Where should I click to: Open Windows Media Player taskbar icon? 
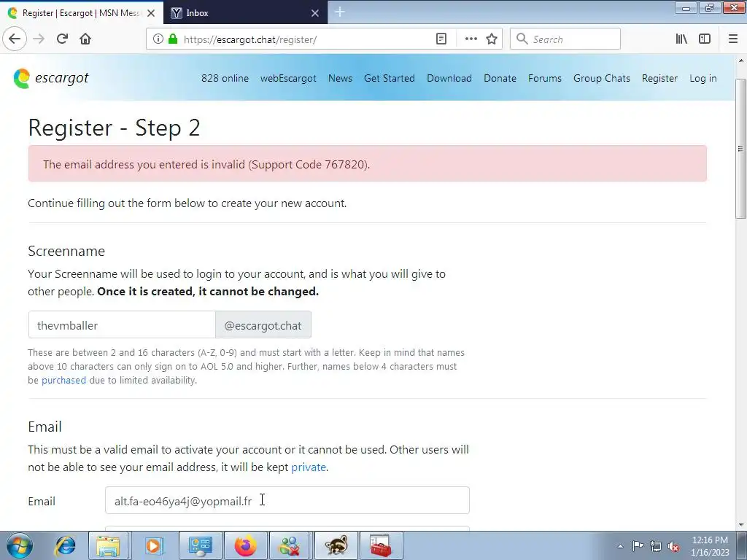point(153,545)
